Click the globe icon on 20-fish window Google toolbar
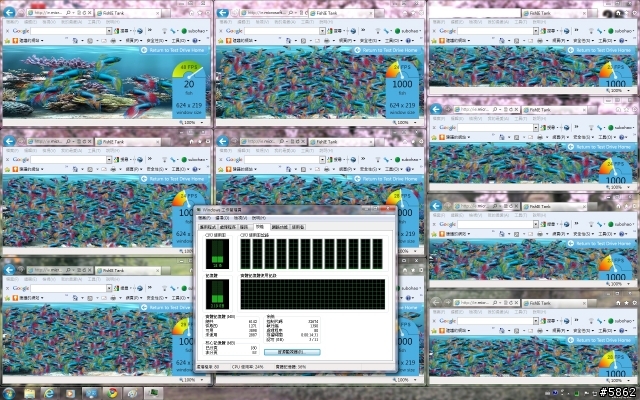640x400 pixels. pos(140,31)
